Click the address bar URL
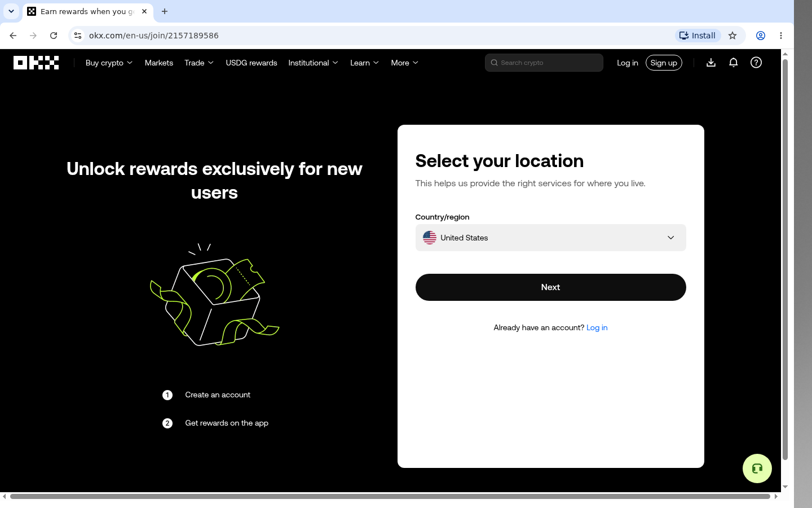 pos(154,36)
